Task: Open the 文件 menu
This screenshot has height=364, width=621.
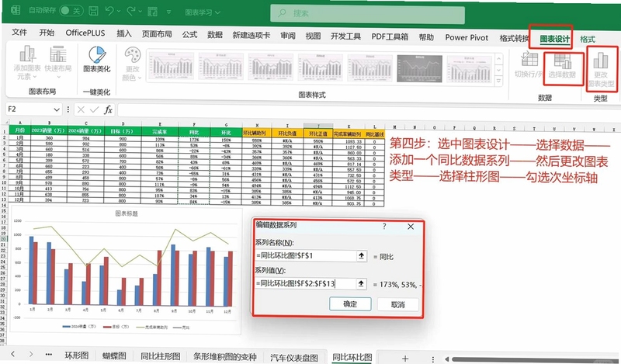Action: [x=19, y=33]
